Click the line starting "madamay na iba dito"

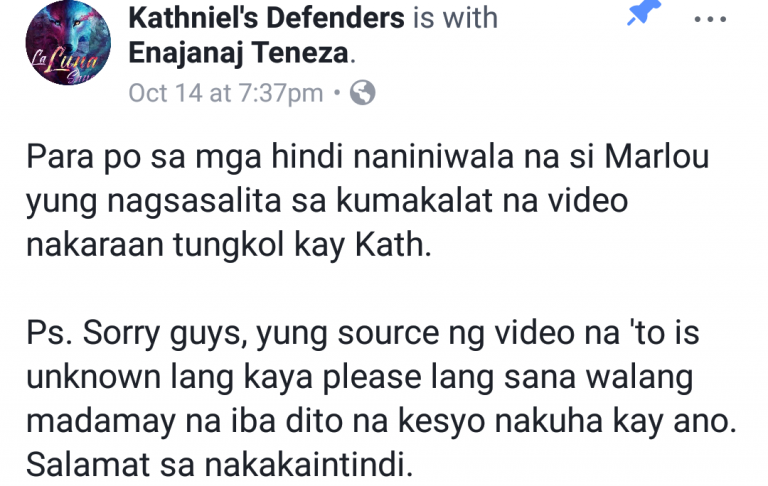pos(382,421)
